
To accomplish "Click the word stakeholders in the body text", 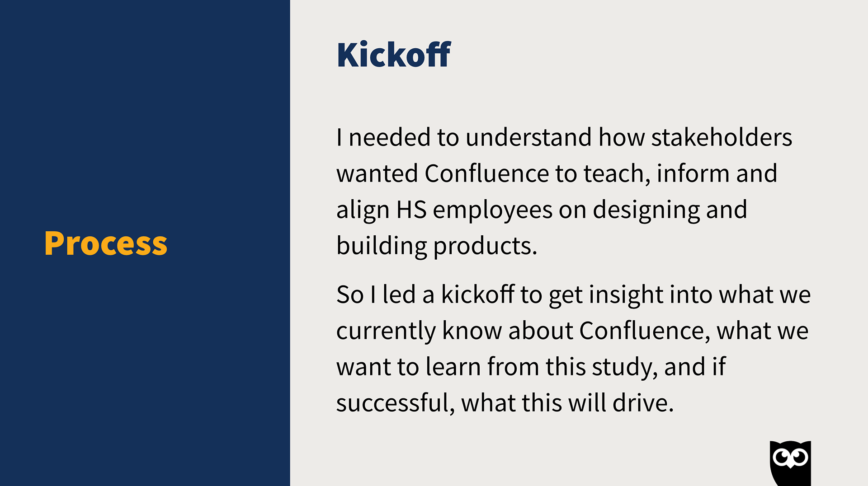I will point(722,137).
